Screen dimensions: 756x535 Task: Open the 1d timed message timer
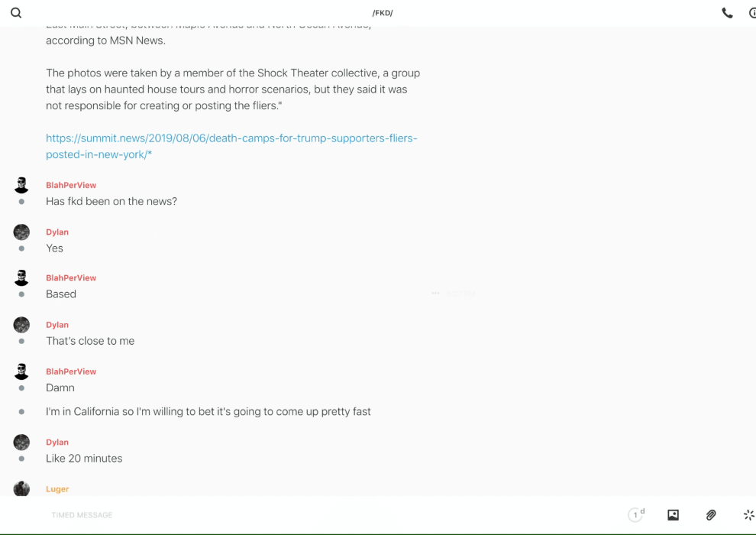(x=636, y=515)
